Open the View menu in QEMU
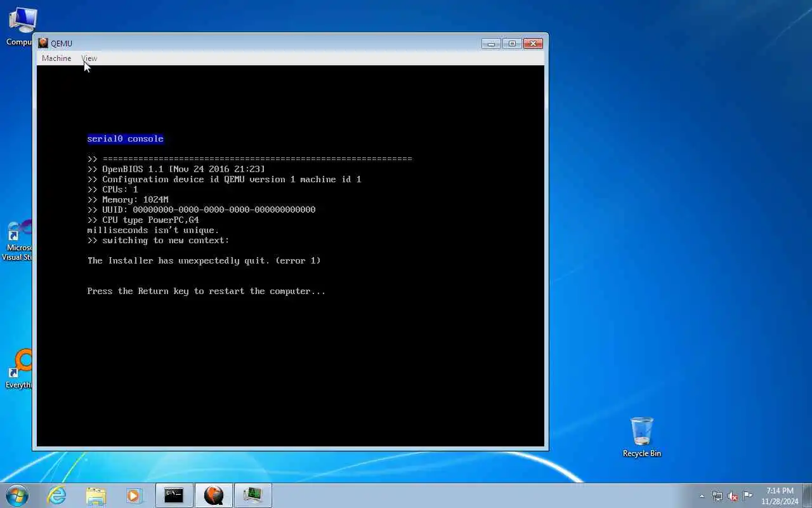 [89, 58]
